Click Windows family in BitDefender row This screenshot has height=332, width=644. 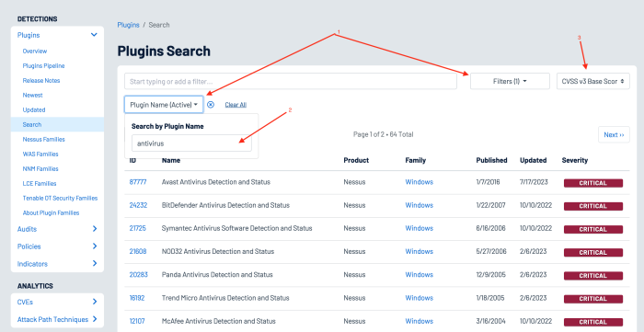419,205
